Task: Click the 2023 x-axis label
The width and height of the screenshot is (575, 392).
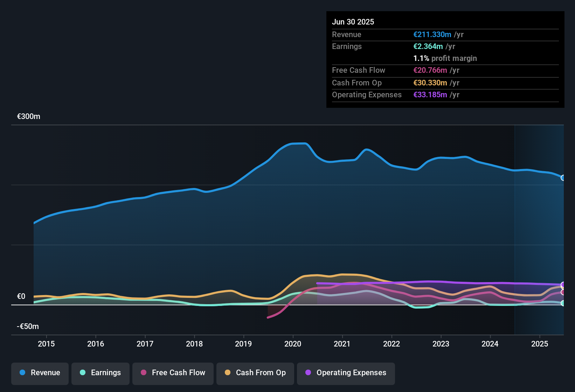Action: (441, 344)
